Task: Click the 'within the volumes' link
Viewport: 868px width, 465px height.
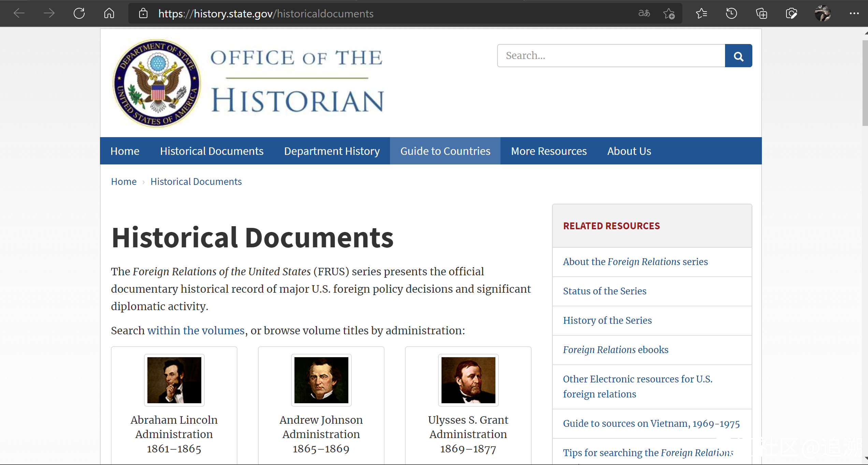Action: click(x=196, y=331)
